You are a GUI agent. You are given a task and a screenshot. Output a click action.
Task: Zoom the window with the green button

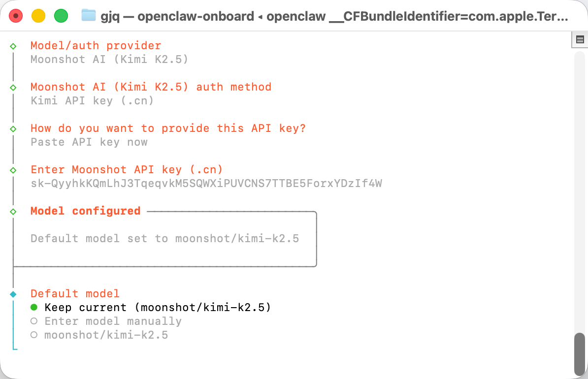click(x=61, y=16)
